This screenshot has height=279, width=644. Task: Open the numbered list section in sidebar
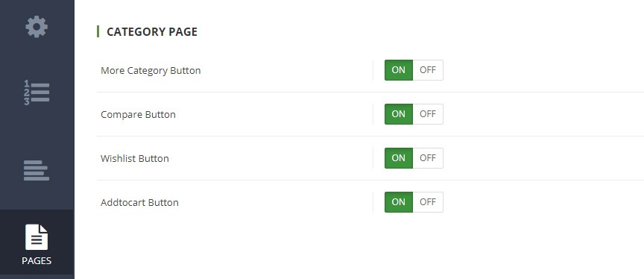[37, 93]
